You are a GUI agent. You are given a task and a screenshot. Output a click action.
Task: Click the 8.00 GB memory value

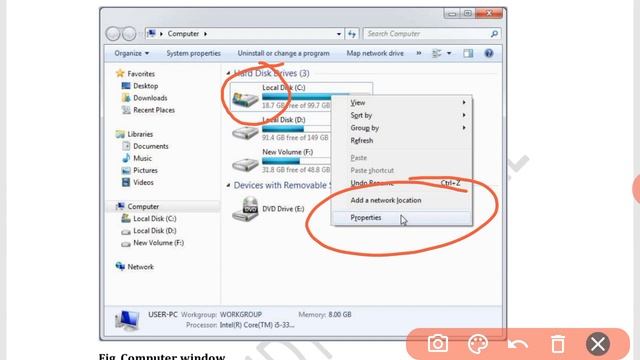(340, 315)
